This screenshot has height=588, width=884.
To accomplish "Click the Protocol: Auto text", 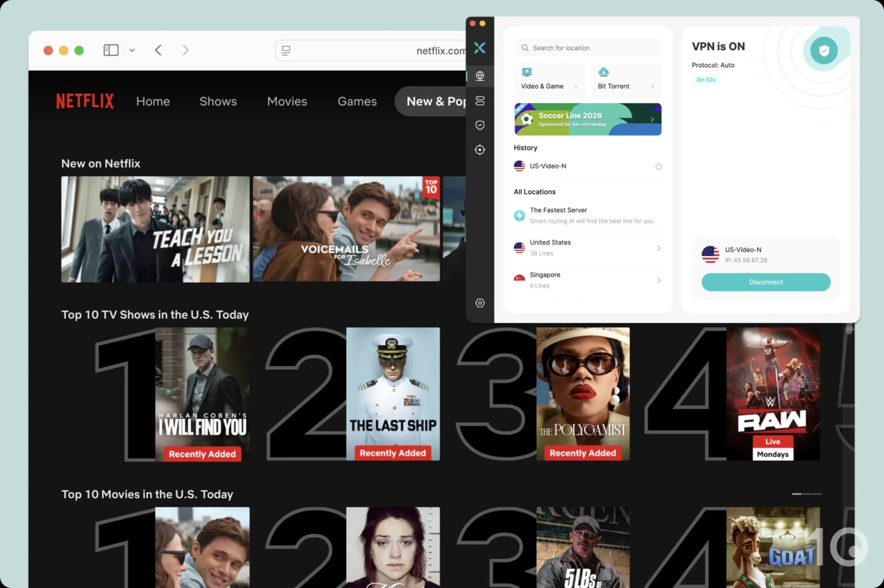I will (x=713, y=65).
